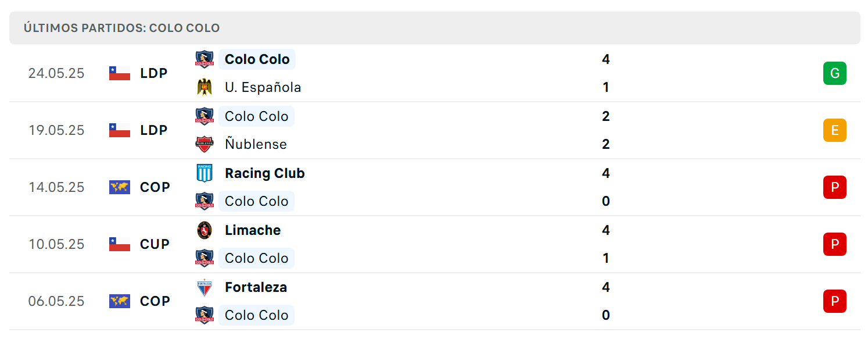The width and height of the screenshot is (868, 339).
Task: Click red P badge for Racing Club match
Action: (835, 187)
